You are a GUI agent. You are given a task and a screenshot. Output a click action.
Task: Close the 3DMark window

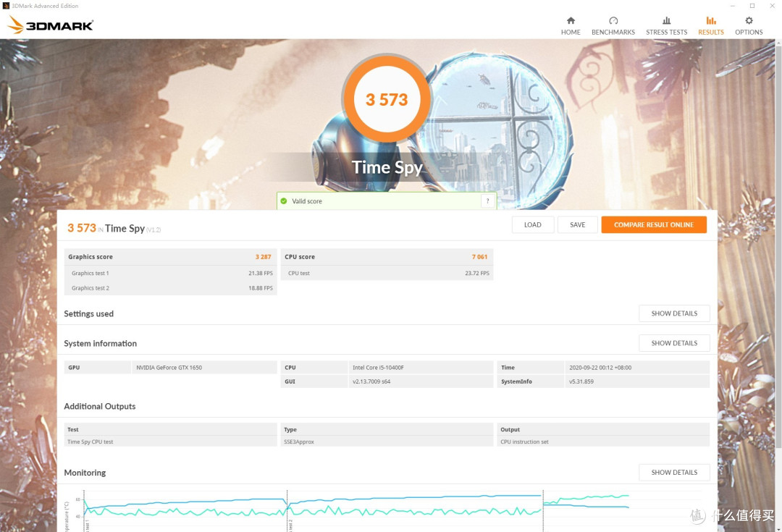click(772, 6)
